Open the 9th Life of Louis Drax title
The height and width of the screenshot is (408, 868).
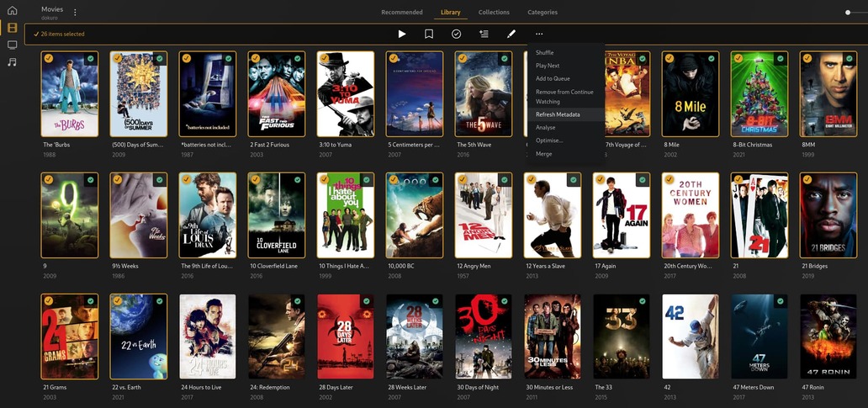pyautogui.click(x=205, y=267)
